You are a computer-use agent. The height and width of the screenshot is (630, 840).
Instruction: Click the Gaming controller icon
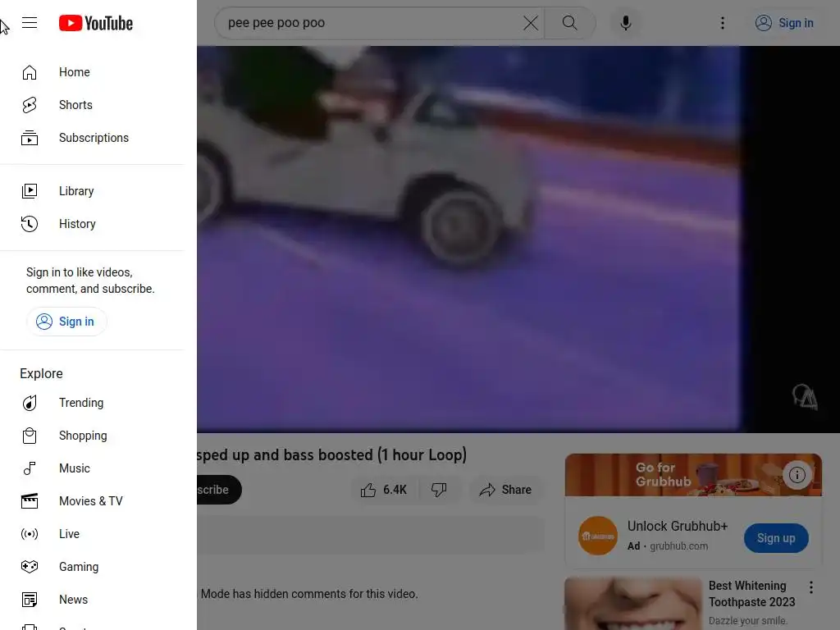coord(30,567)
